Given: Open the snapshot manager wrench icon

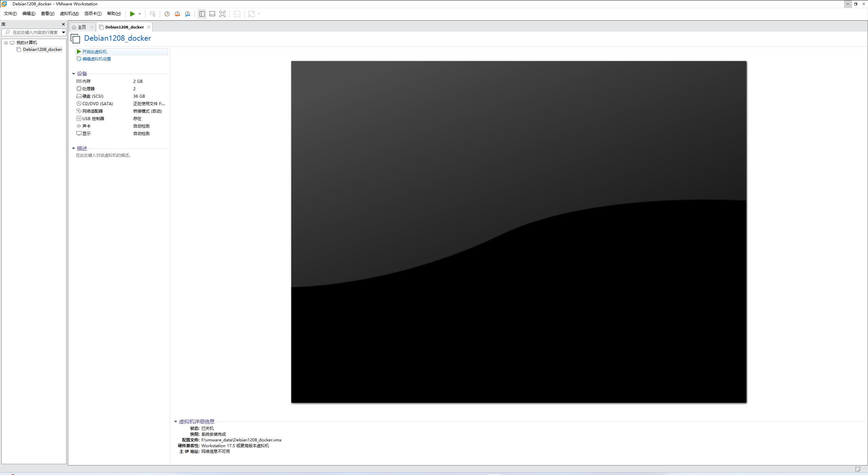Looking at the screenshot, I should pyautogui.click(x=188, y=14).
